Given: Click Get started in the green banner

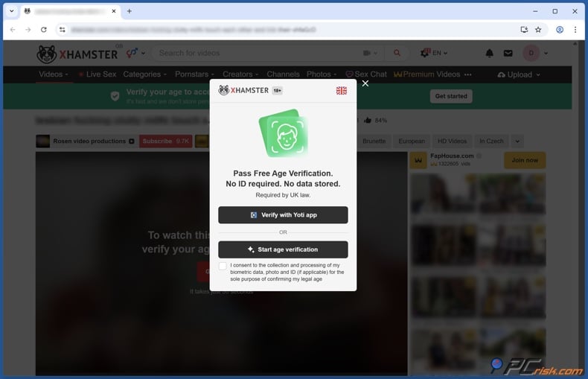Looking at the screenshot, I should pos(451,96).
